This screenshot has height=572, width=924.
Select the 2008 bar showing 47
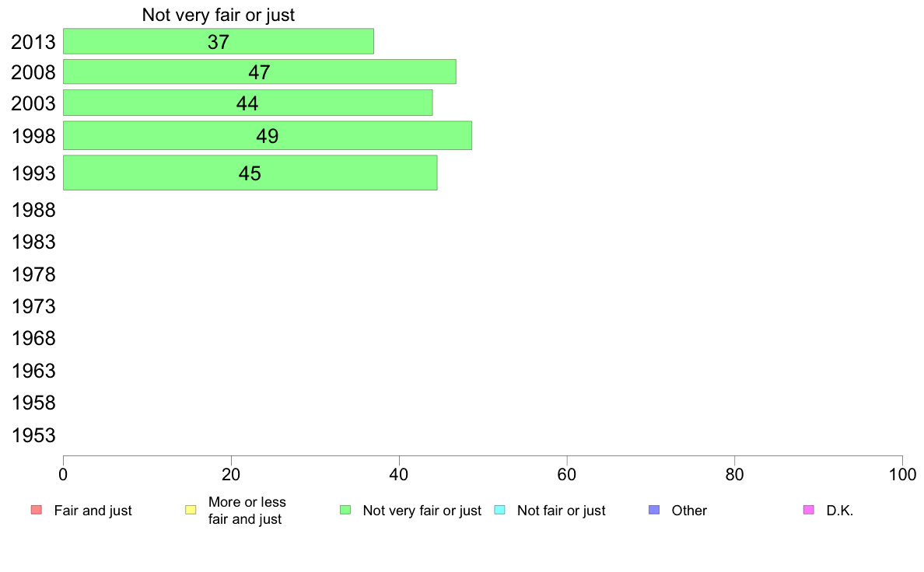click(x=260, y=71)
